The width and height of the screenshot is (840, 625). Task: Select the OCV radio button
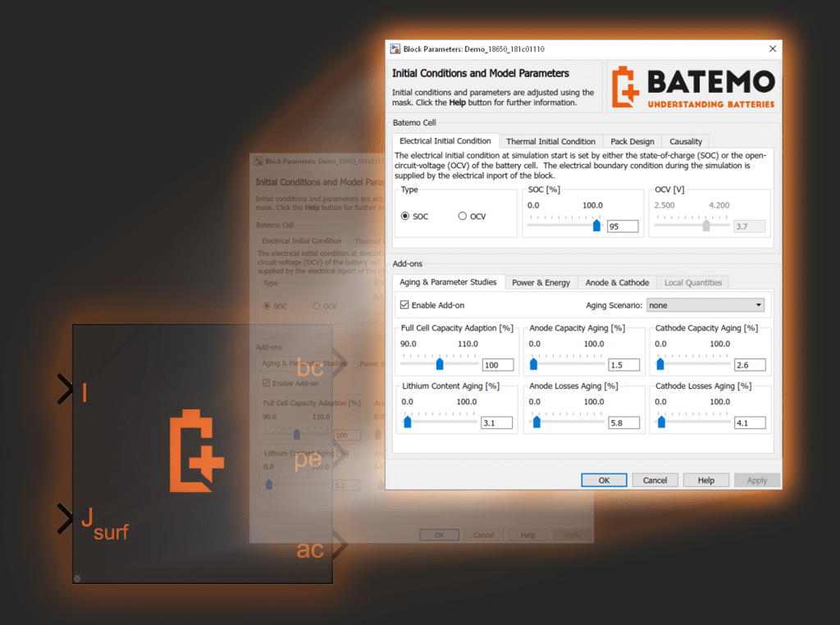pyautogui.click(x=462, y=216)
